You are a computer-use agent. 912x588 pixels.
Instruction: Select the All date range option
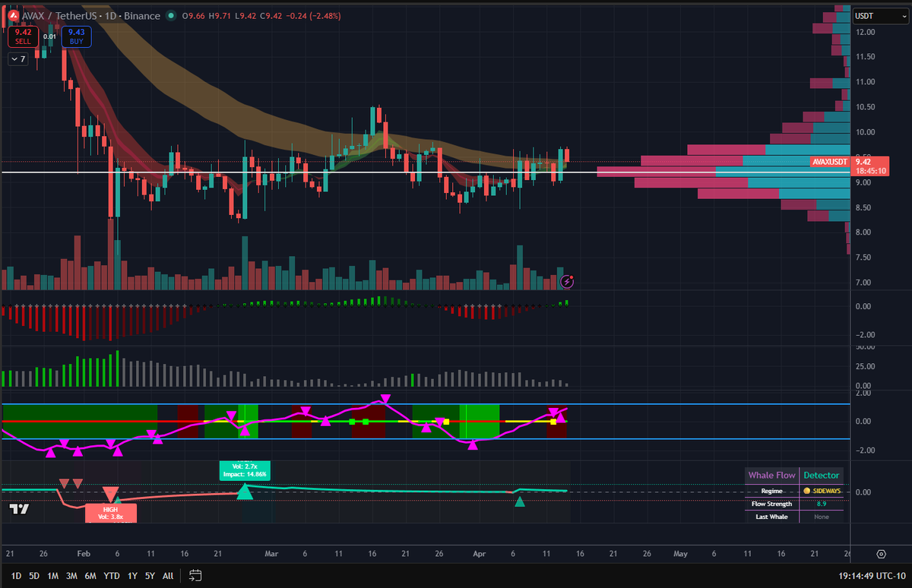pos(167,576)
